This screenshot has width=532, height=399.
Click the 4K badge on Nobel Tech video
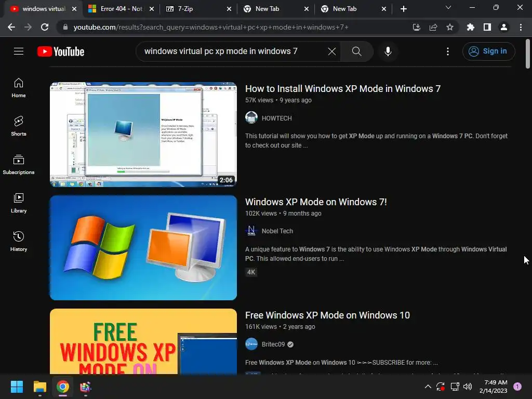click(x=251, y=272)
